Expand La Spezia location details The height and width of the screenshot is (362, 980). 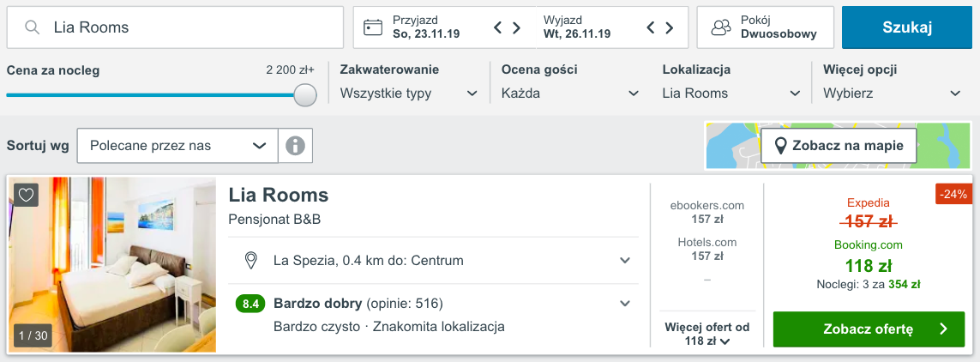[x=625, y=260]
